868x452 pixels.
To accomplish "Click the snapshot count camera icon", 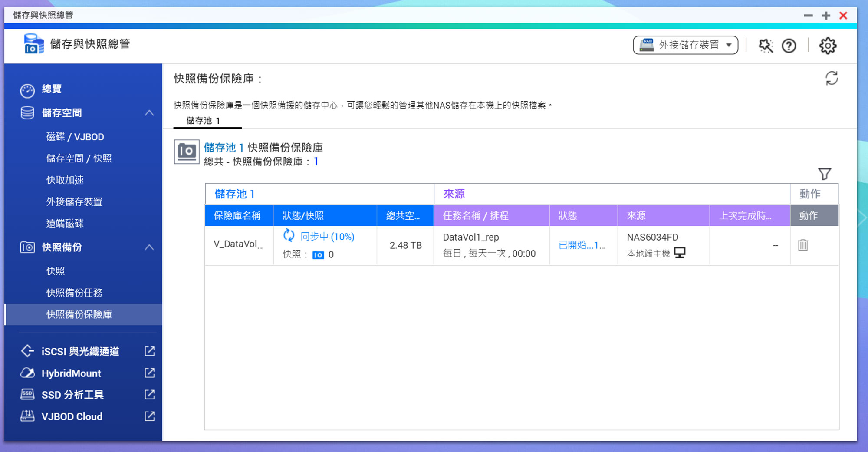I will point(318,255).
